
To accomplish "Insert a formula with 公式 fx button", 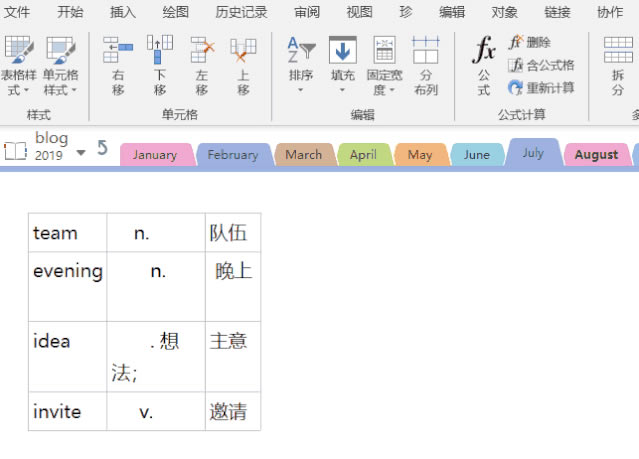I will (484, 65).
